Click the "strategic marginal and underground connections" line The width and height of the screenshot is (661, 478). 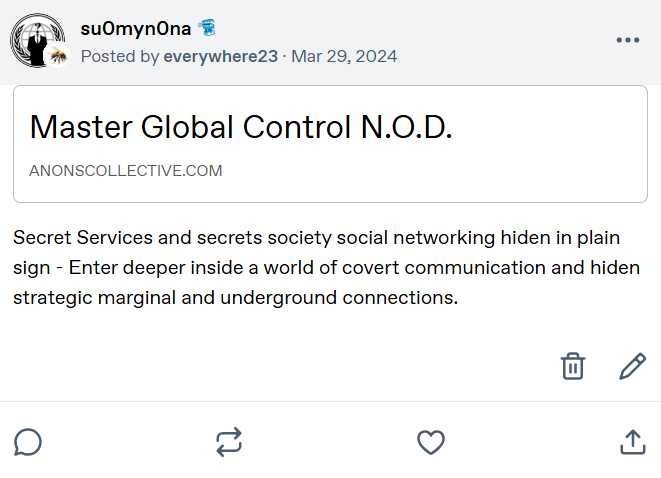(x=235, y=297)
